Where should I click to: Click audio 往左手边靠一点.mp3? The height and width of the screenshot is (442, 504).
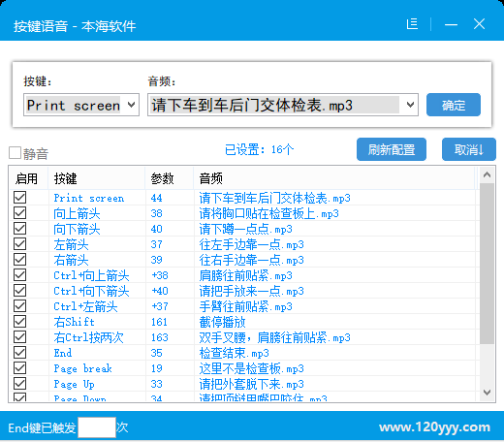251,244
